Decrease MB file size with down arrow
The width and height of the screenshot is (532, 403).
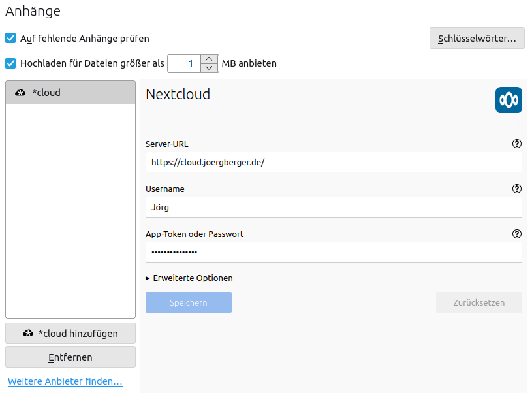coord(209,68)
